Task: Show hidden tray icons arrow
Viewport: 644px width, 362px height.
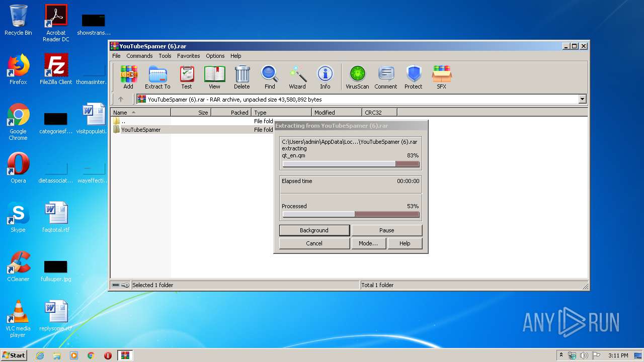Action: click(x=561, y=355)
